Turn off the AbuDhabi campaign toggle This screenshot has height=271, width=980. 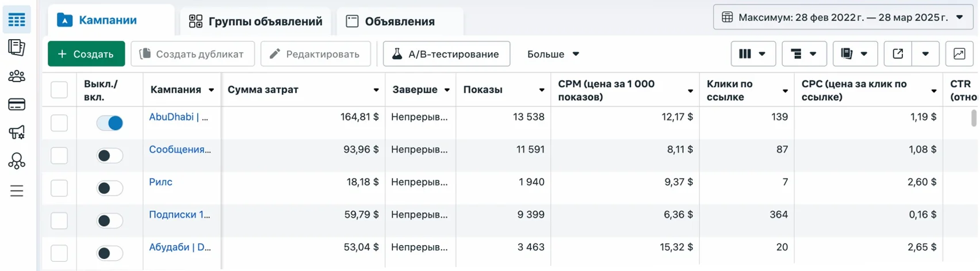(109, 123)
